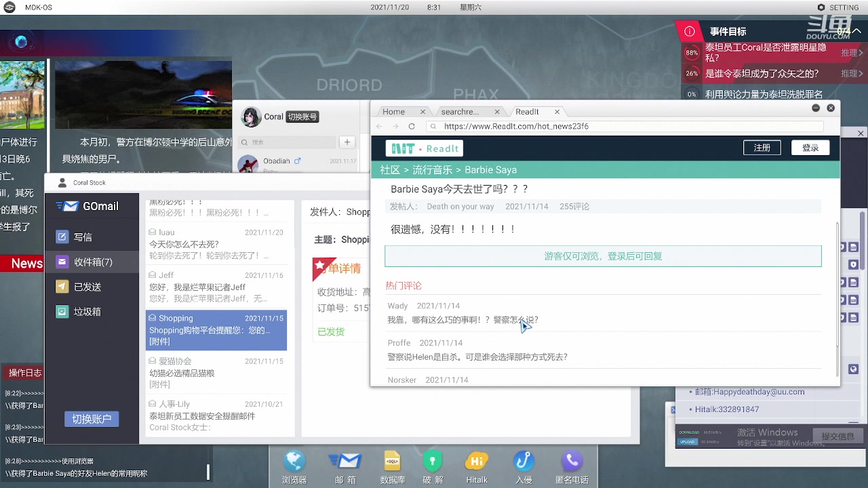Click the GOmail logo
The image size is (868, 488).
[87, 206]
